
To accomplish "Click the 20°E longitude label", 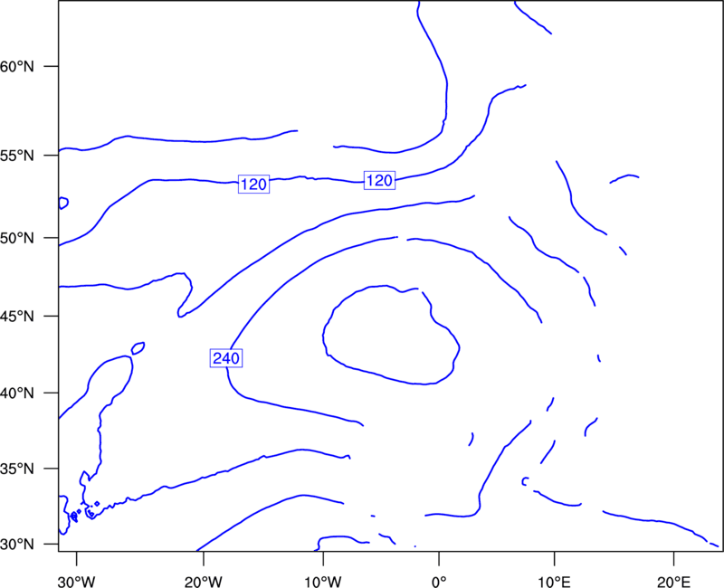I will point(673,582).
